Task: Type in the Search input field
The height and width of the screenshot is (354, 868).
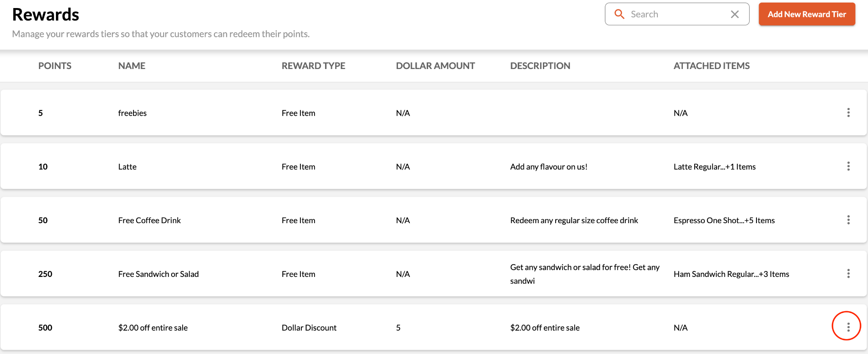Action: click(x=676, y=14)
